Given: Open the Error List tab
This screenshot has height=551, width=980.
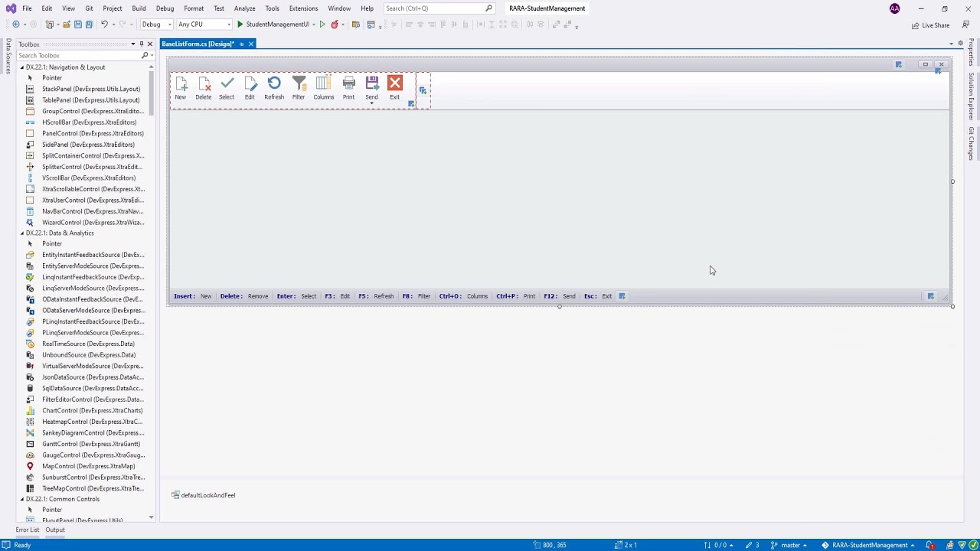Looking at the screenshot, I should click(x=28, y=530).
